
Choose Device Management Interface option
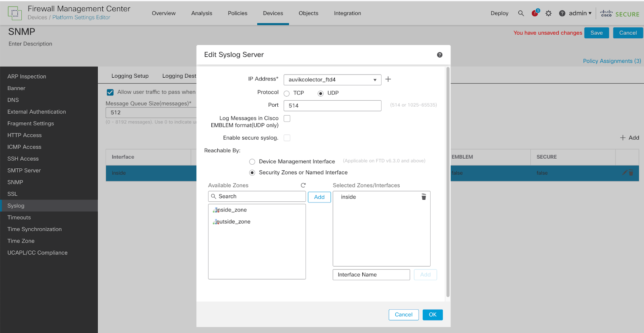coord(252,161)
